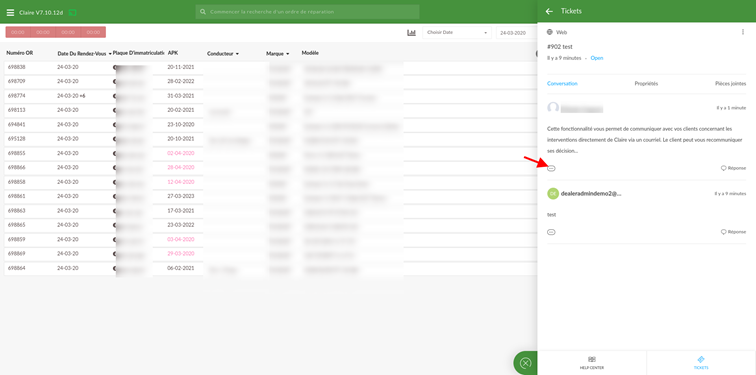Open Date Du Rendez-Vous sort dropdown

pos(110,54)
